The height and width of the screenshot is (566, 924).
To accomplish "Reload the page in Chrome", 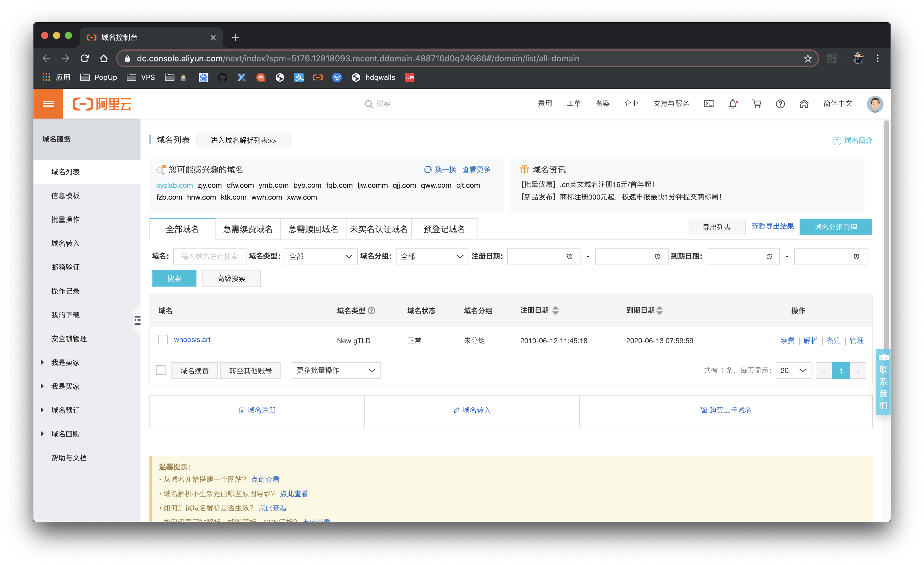I will tap(85, 58).
